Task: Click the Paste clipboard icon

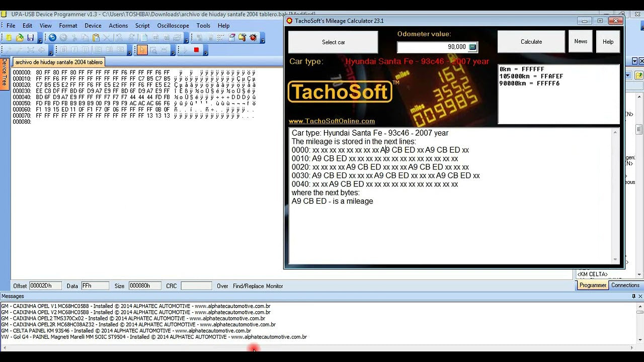Action: (x=96, y=38)
